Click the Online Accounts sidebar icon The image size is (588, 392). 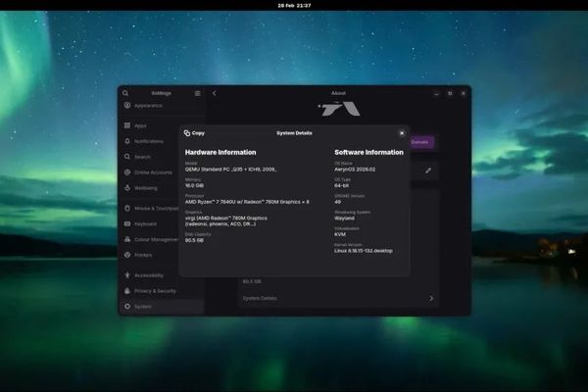127,172
